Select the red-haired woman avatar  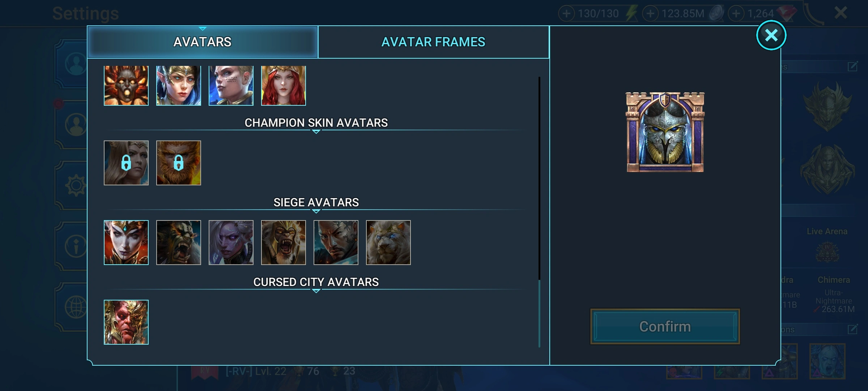284,85
